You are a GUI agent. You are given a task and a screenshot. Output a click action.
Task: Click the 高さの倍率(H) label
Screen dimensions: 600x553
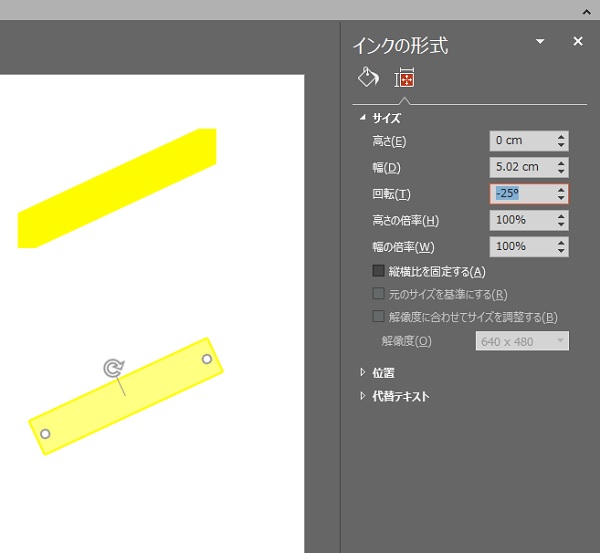coord(406,220)
